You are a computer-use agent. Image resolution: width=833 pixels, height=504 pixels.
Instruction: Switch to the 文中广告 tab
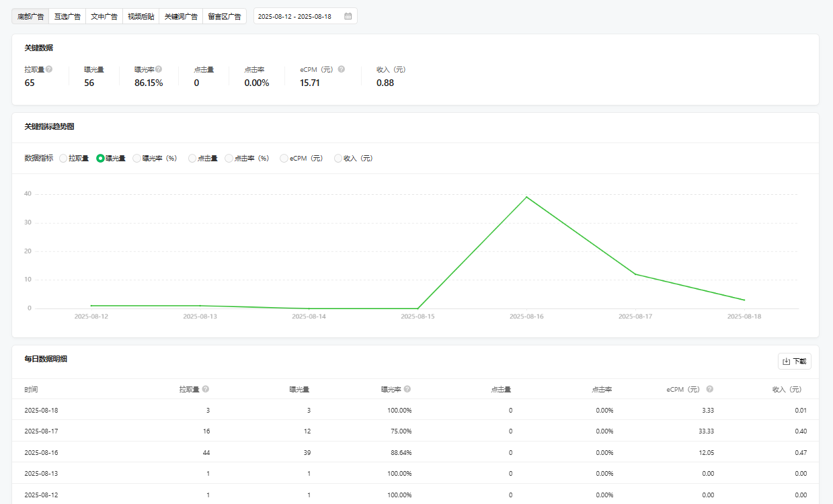[104, 16]
